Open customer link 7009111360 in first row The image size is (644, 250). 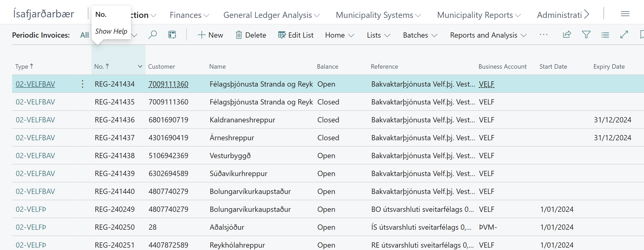168,84
